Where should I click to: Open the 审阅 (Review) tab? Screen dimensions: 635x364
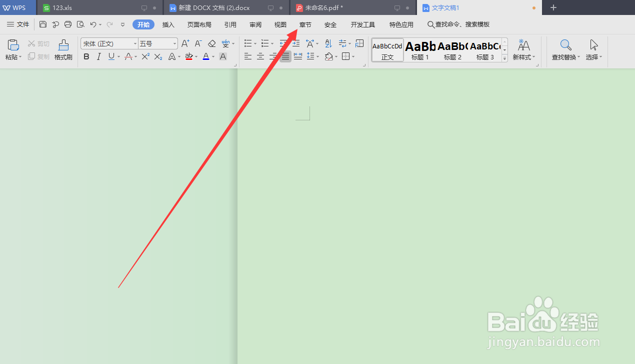[255, 24]
